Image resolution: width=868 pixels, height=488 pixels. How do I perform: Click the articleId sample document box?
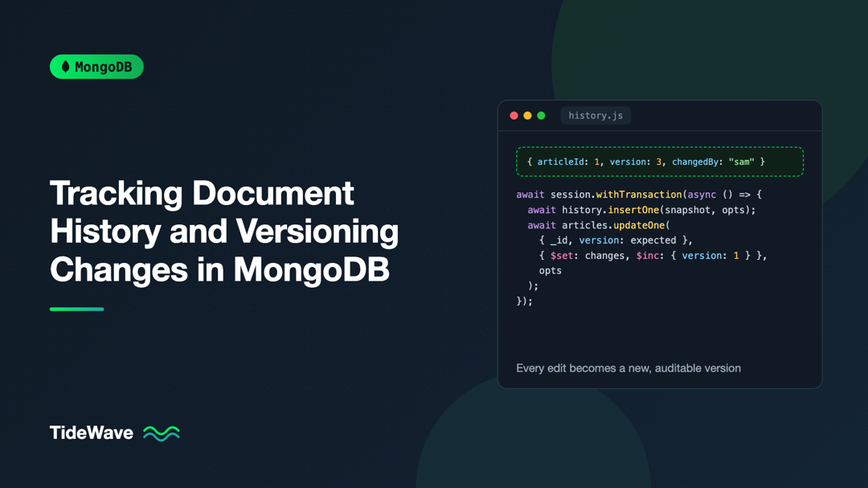(x=660, y=162)
